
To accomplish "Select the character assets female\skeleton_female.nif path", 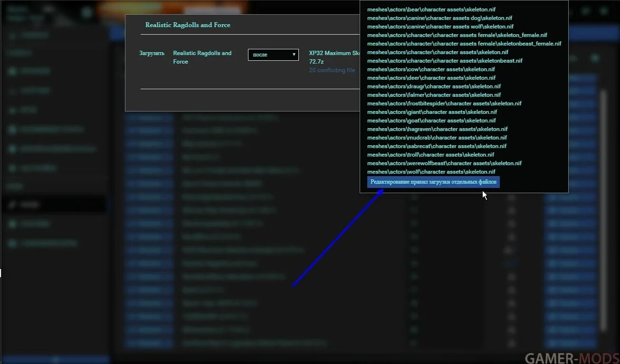I will [x=457, y=35].
